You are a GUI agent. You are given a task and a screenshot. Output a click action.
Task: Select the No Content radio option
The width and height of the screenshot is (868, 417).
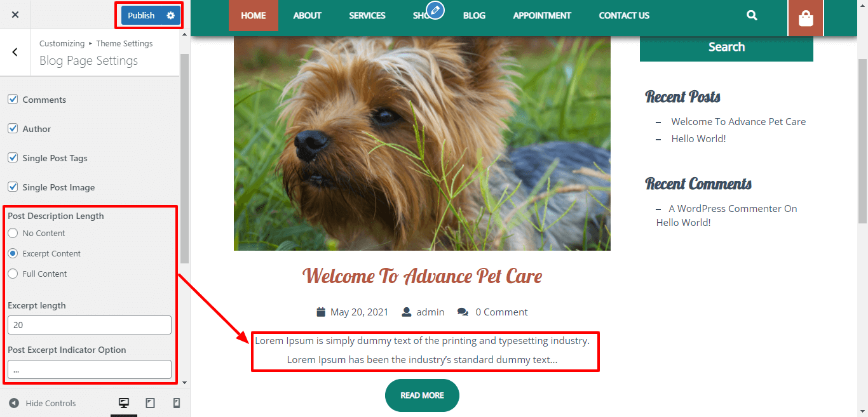(x=13, y=233)
